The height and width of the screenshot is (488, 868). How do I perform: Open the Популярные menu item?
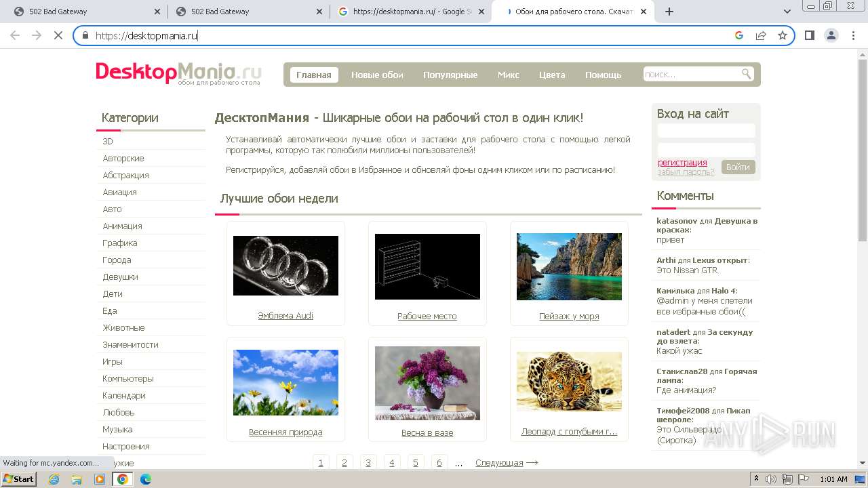450,75
